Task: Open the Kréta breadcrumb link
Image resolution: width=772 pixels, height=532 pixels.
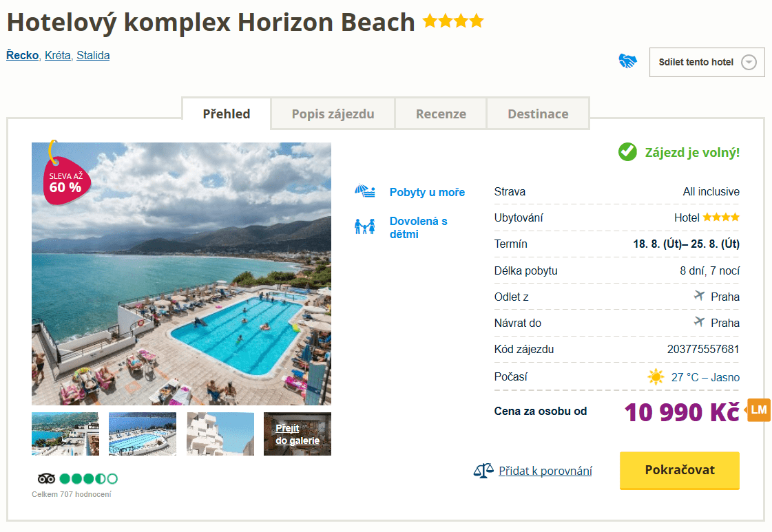Action: [x=58, y=55]
